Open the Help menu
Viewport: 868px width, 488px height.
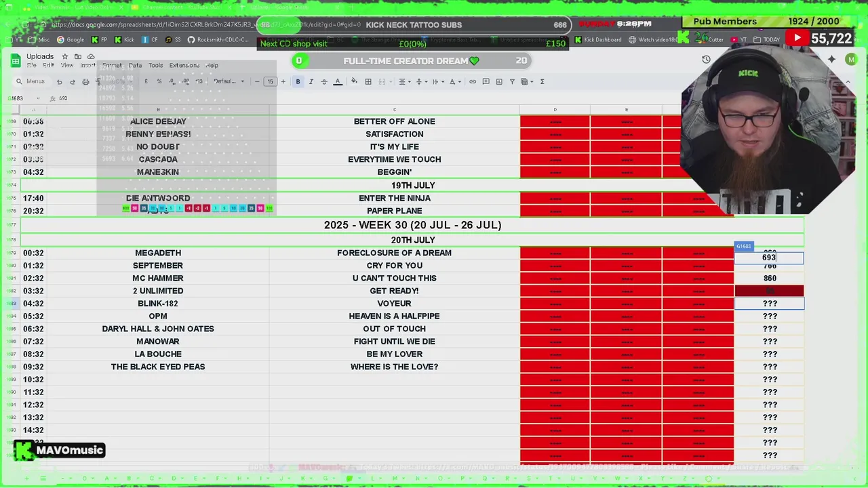(x=212, y=66)
